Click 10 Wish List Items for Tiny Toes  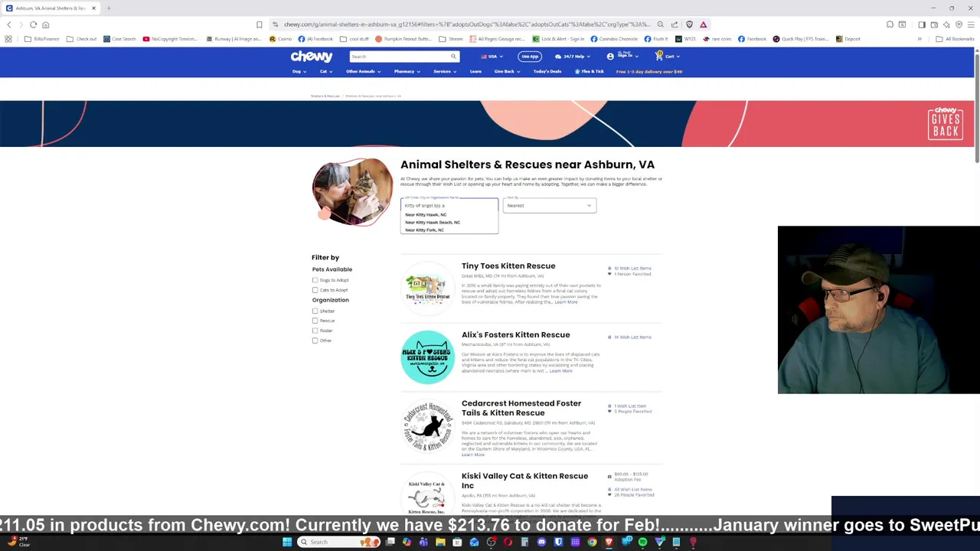point(632,268)
